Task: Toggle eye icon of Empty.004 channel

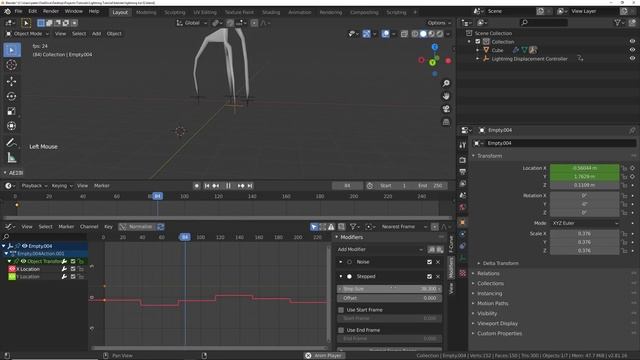Action: [x=24, y=246]
